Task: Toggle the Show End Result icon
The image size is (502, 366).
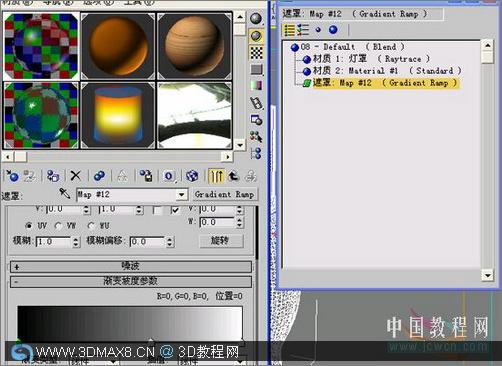Action: tap(216, 176)
